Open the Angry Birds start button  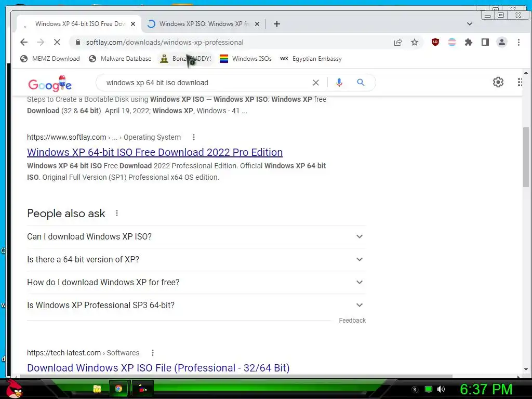tap(14, 389)
